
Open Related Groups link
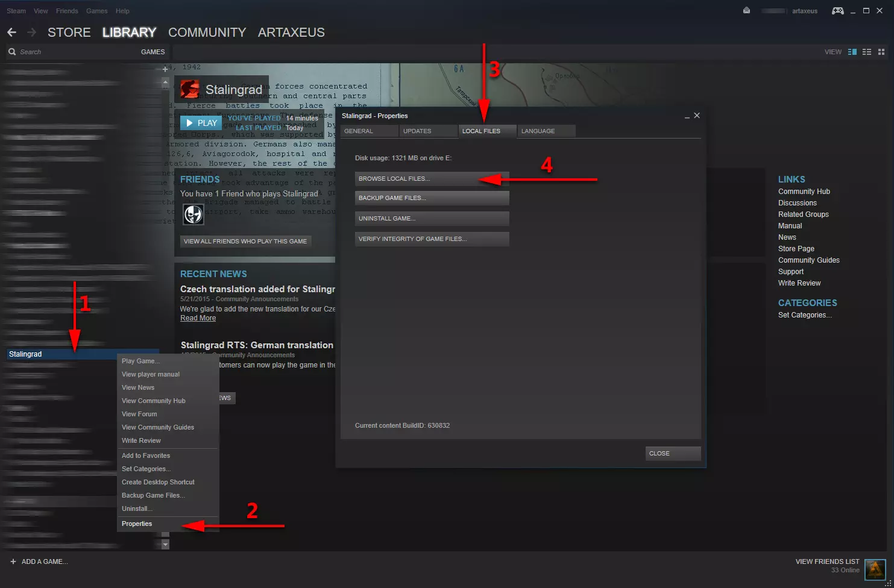(804, 214)
